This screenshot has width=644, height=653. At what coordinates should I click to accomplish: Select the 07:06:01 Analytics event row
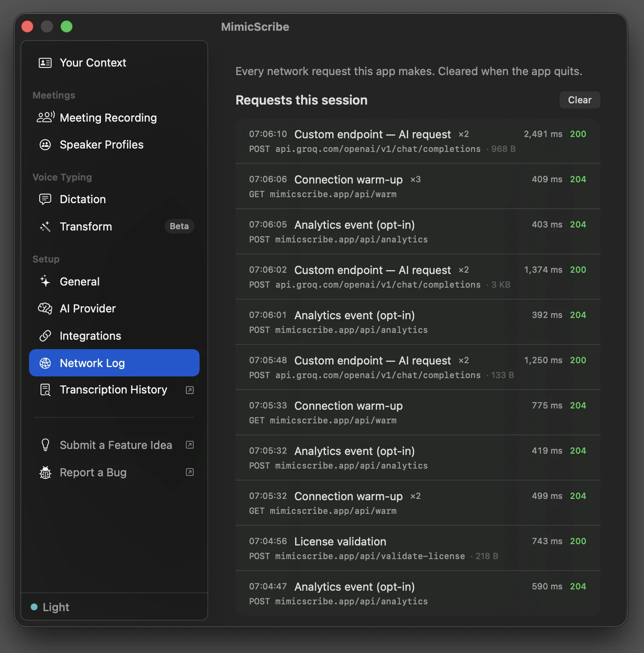click(418, 322)
